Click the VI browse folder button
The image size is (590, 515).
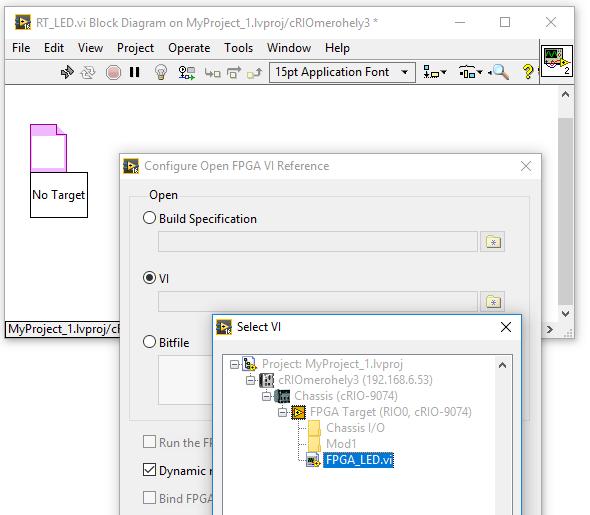tap(493, 301)
